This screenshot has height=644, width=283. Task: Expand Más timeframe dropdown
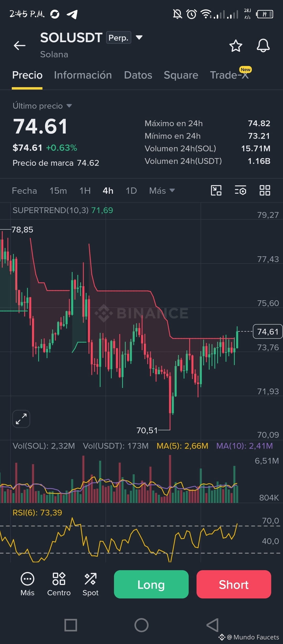pos(162,191)
